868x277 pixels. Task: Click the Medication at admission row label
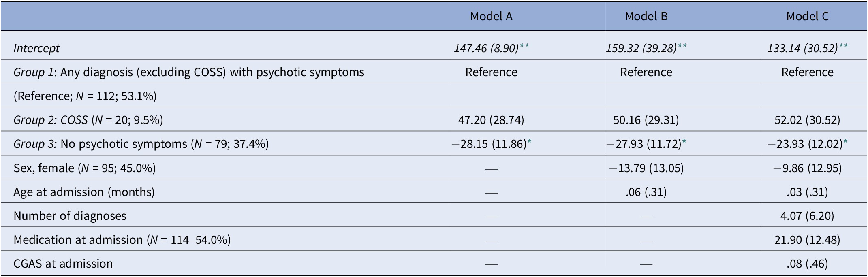point(122,239)
